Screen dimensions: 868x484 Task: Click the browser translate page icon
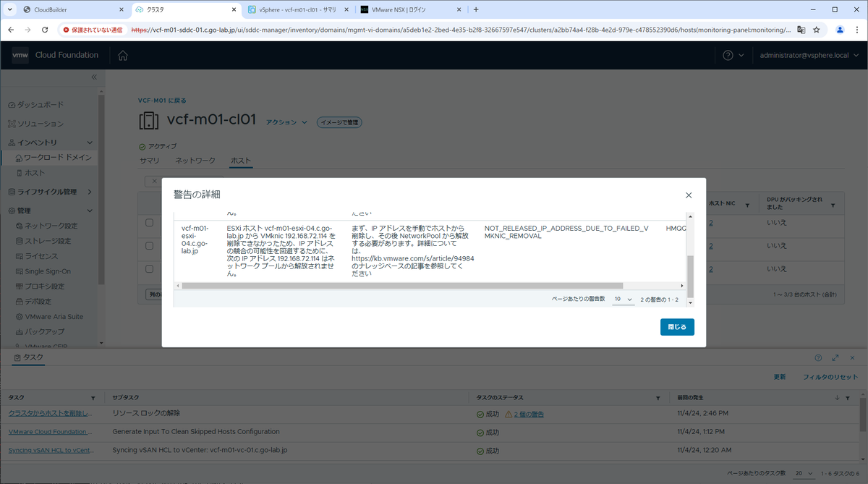tap(801, 30)
